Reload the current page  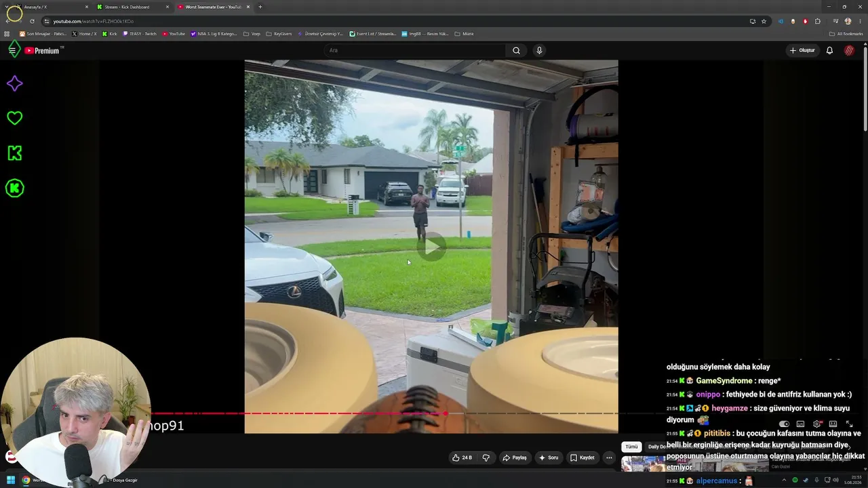(32, 21)
